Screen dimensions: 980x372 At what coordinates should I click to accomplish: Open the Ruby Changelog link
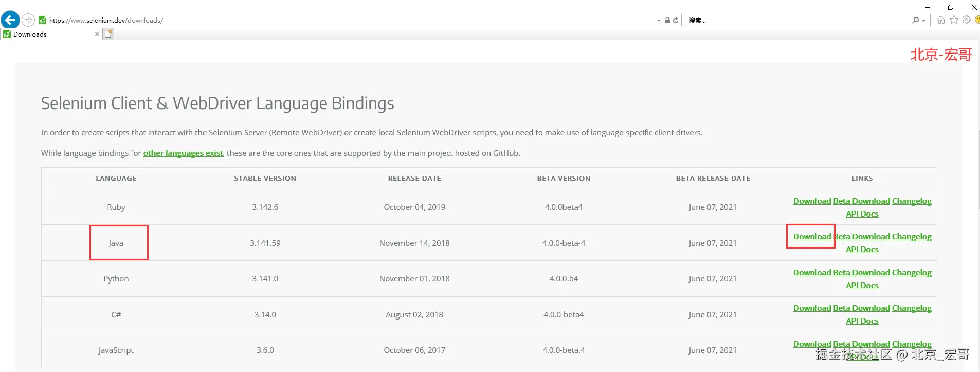(x=912, y=201)
